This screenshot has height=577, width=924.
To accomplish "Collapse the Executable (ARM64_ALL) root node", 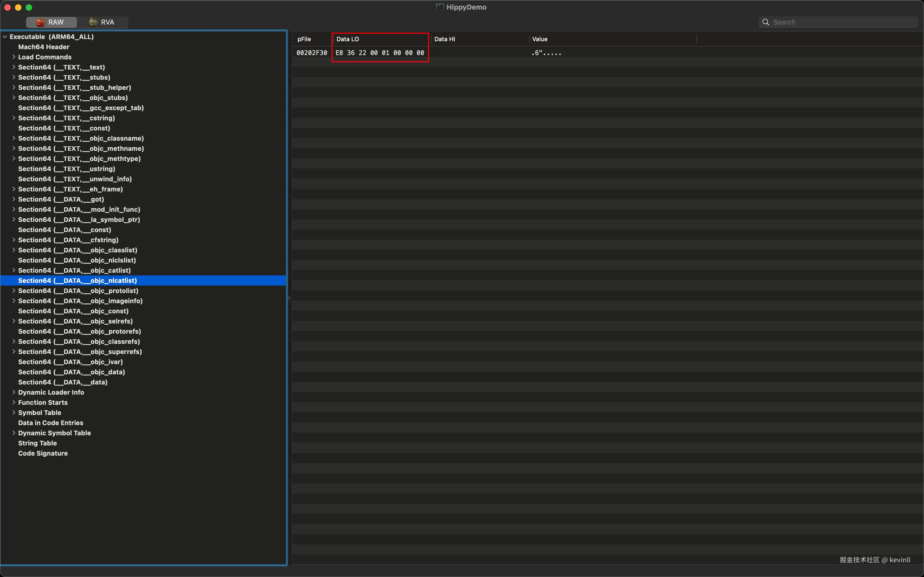I will [5, 37].
